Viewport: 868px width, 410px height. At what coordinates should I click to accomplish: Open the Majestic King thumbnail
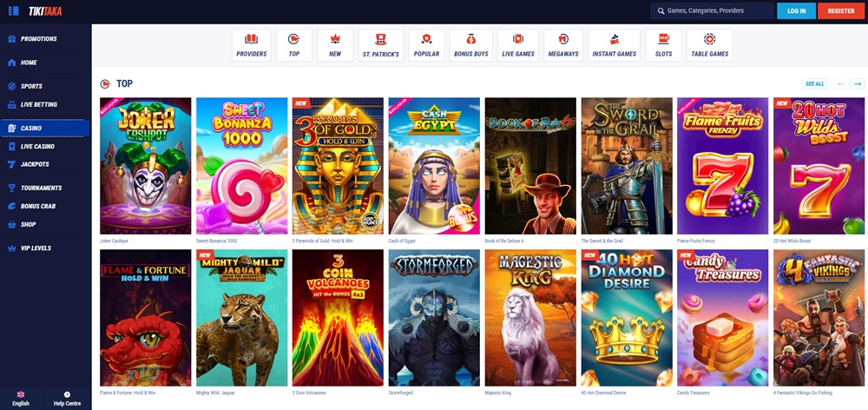tap(530, 317)
